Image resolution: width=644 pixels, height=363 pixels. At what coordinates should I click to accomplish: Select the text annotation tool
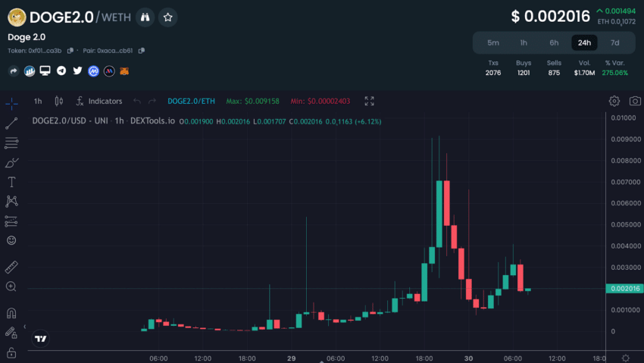coord(11,182)
